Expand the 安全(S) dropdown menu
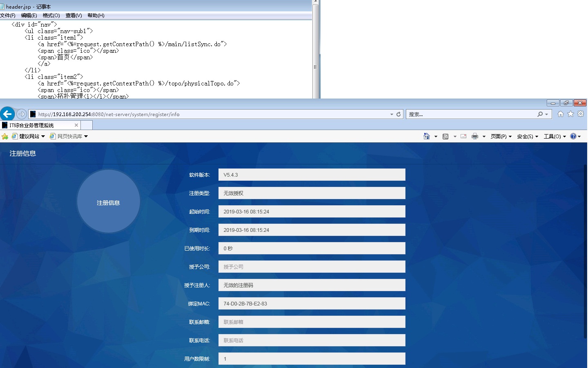Viewport: 588px width, 368px height. (527, 137)
